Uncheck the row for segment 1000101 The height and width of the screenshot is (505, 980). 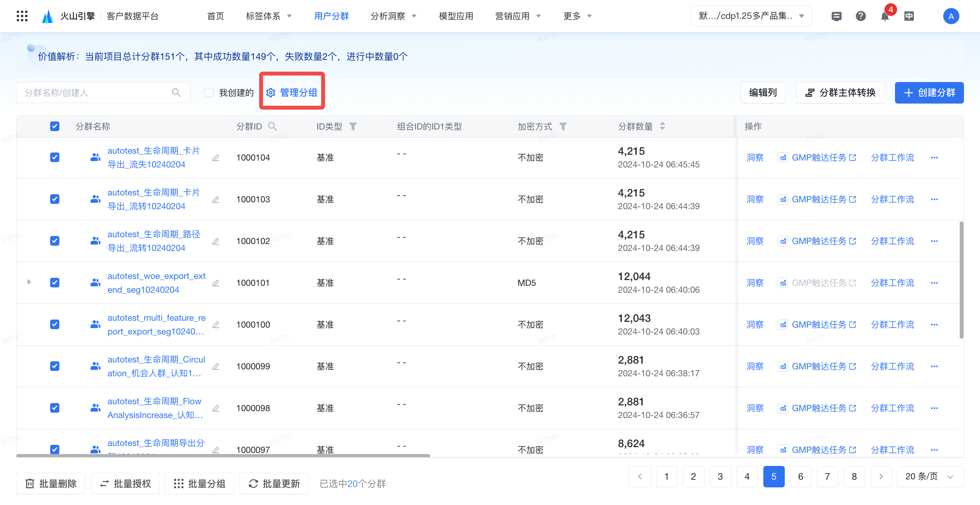(x=55, y=283)
